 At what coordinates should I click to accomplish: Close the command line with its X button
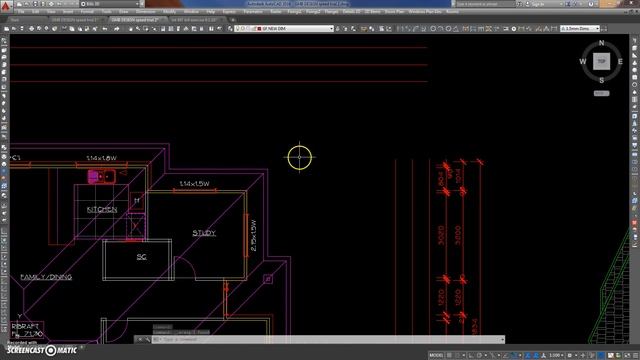point(140,339)
